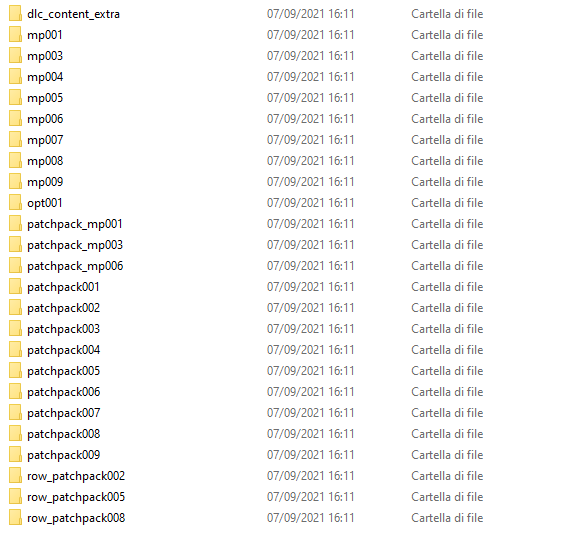Select the mp008 folder name
The width and height of the screenshot is (565, 551).
[45, 161]
